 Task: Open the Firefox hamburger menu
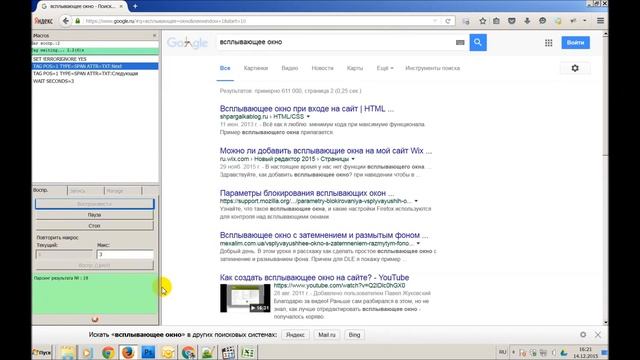point(600,21)
